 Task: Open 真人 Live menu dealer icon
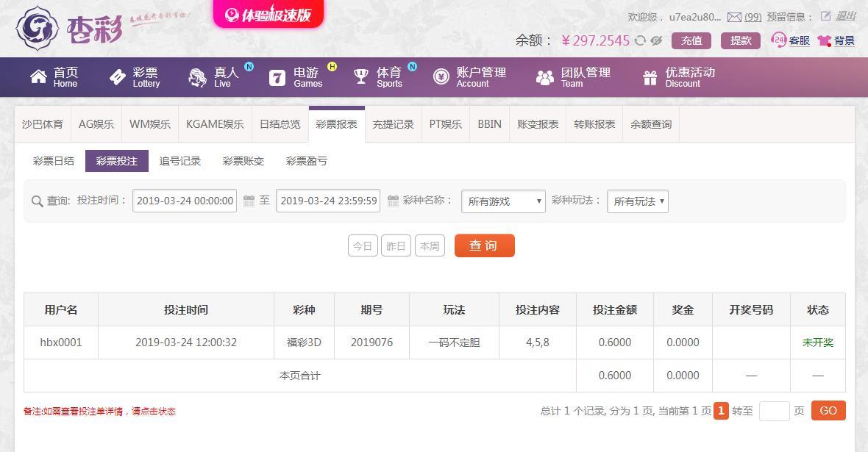pyautogui.click(x=198, y=77)
